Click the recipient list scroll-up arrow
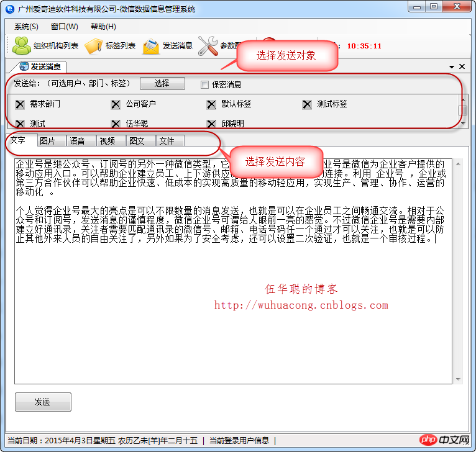 point(463,99)
